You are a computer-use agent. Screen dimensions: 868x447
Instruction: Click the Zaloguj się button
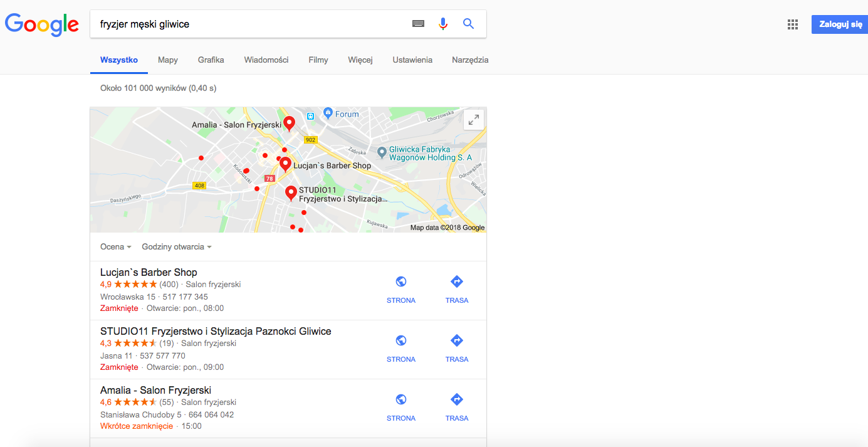pos(840,24)
